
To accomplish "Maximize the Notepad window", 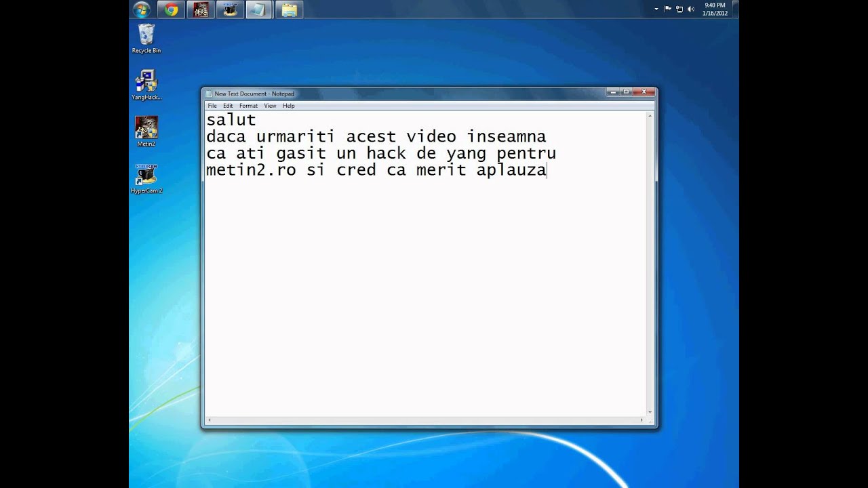I will point(627,92).
